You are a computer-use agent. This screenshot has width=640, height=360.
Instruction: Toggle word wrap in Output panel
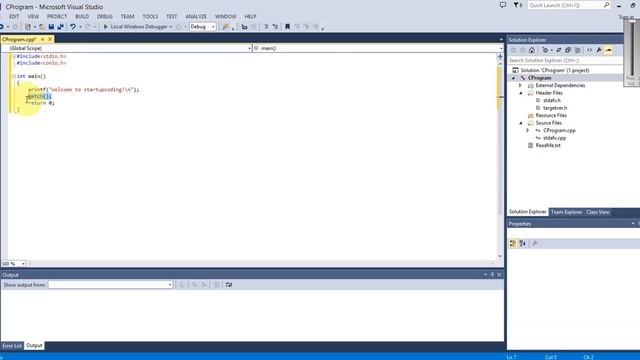tap(229, 284)
